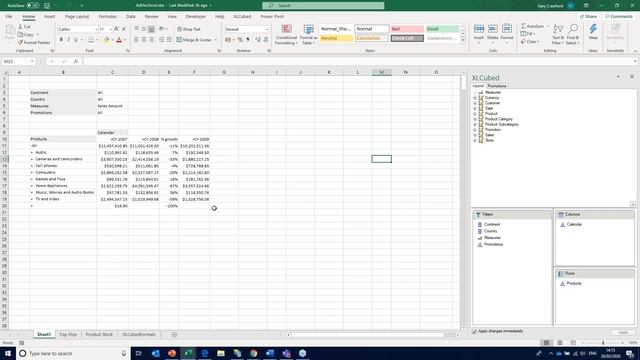Open Format as Table gallery
The width and height of the screenshot is (640, 360).
coord(309,35)
